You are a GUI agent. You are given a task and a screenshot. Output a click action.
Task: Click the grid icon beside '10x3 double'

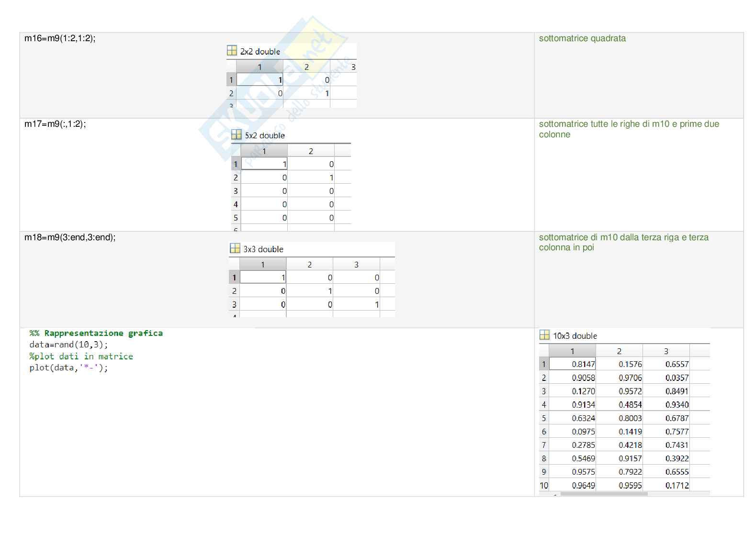(544, 335)
